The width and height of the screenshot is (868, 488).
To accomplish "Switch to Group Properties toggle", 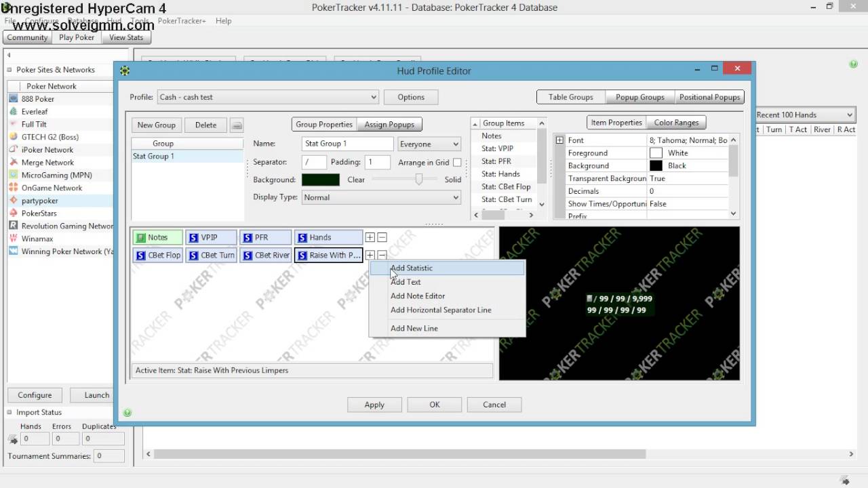I will coord(324,125).
